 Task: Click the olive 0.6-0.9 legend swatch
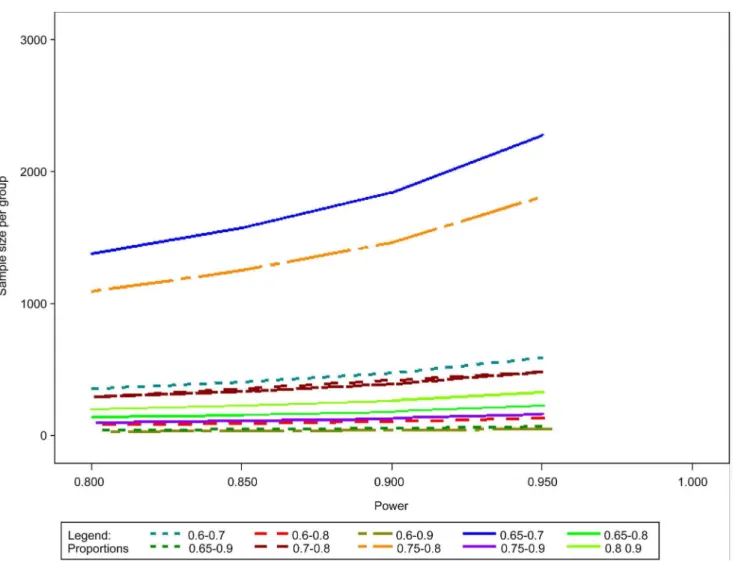point(375,534)
